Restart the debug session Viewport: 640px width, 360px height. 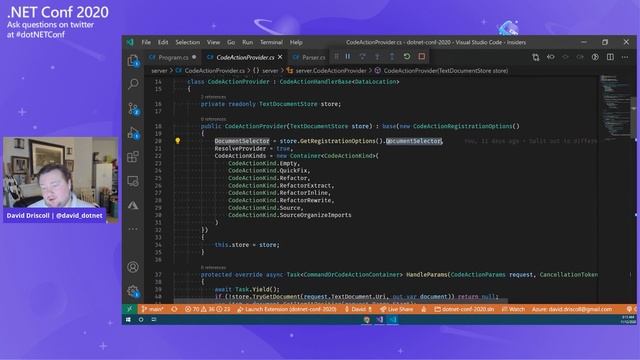click(407, 57)
